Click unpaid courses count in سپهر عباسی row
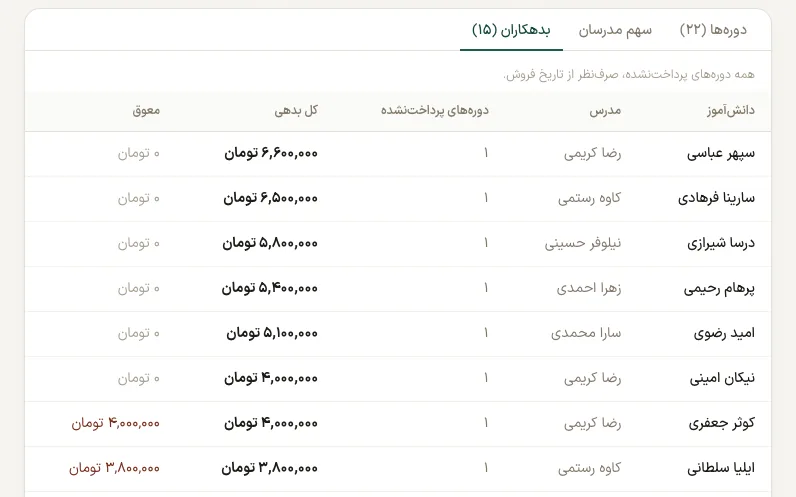 486,153
